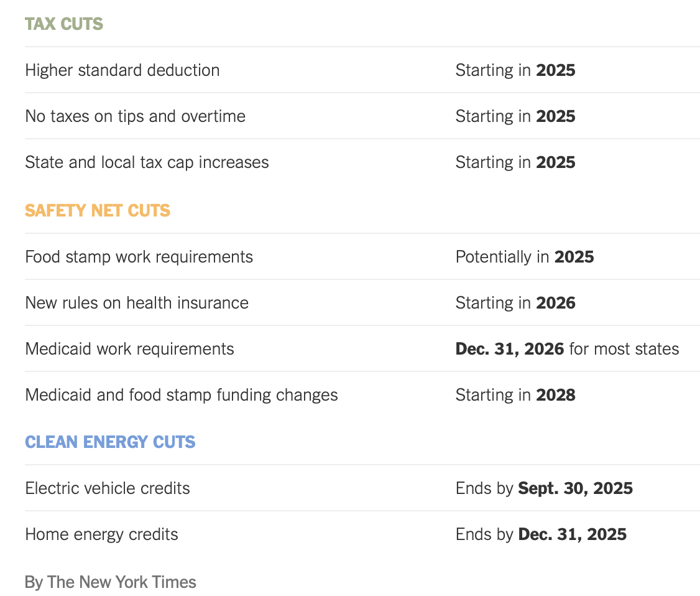Click the SAFETY NET CUTS heading
The height and width of the screenshot is (596, 700).
[x=98, y=211]
